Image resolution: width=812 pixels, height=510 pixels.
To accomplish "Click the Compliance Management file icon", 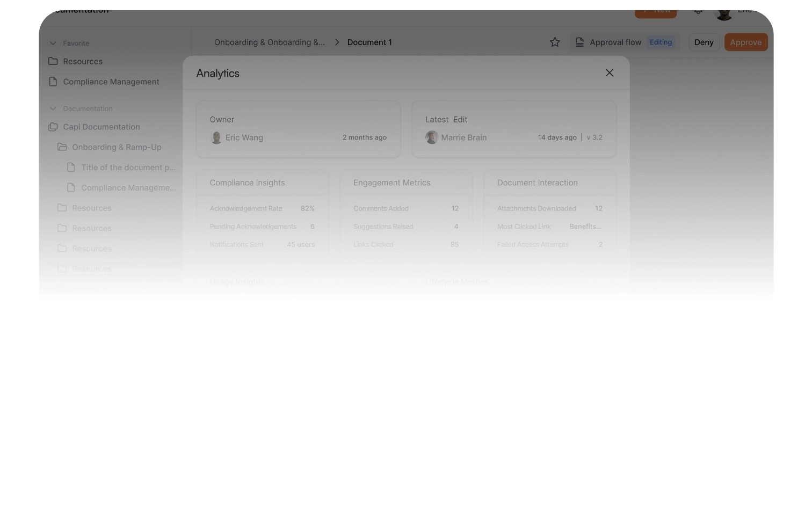I will [x=53, y=82].
